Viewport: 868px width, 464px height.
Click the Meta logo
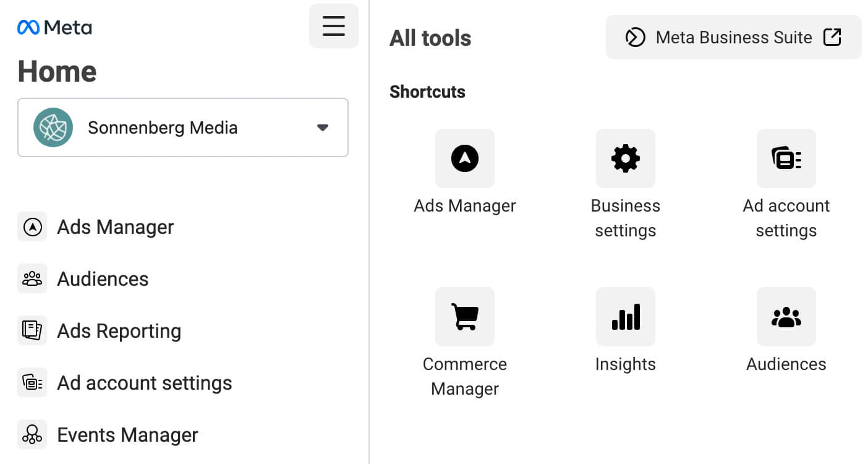click(55, 28)
